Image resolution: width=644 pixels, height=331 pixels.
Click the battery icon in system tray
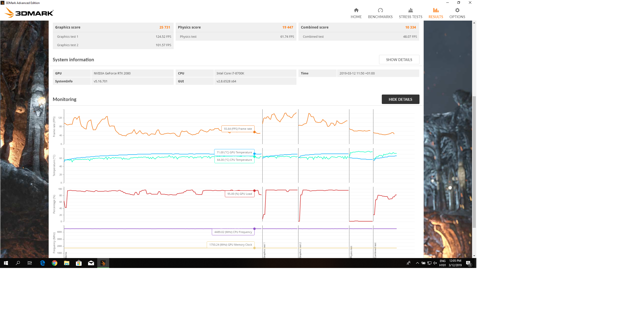pyautogui.click(x=423, y=263)
